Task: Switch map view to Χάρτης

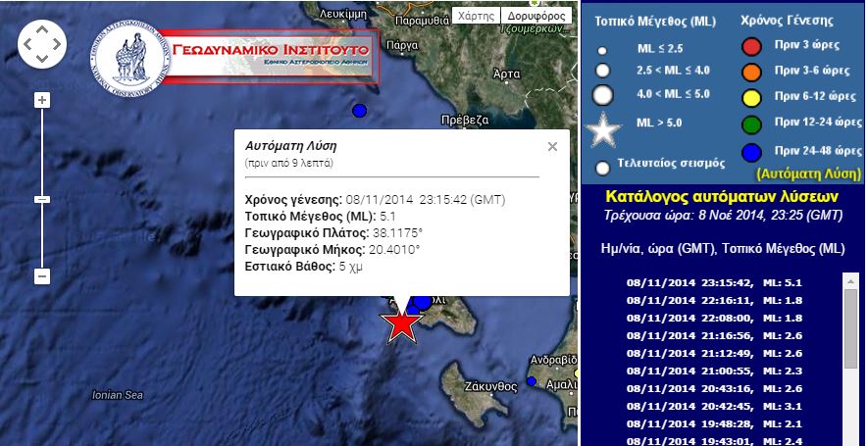Action: point(476,16)
